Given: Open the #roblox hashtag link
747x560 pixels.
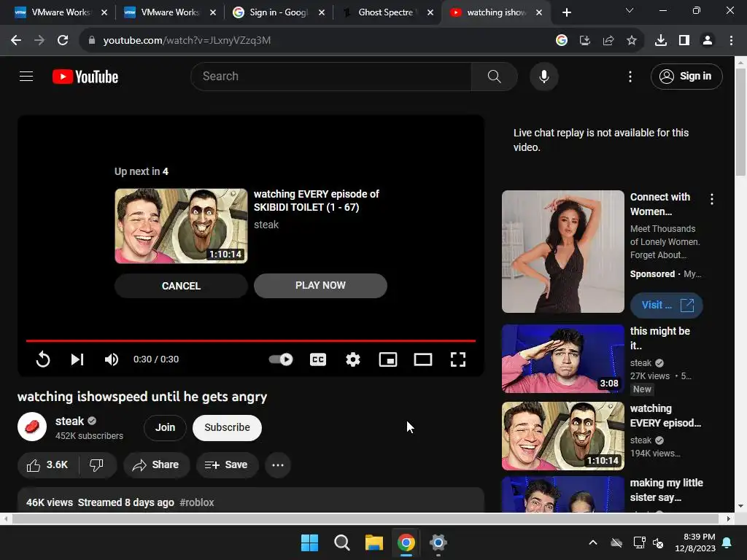Looking at the screenshot, I should coord(197,502).
